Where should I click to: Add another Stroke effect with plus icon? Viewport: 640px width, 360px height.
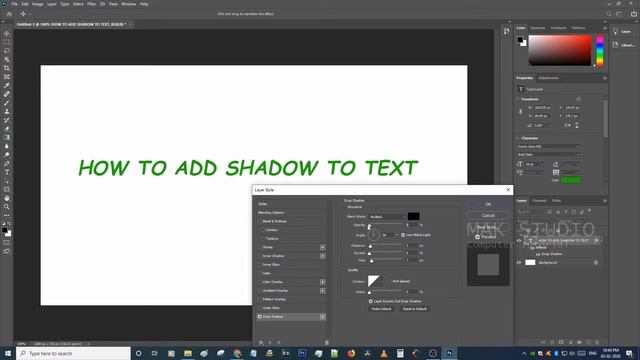click(322, 247)
